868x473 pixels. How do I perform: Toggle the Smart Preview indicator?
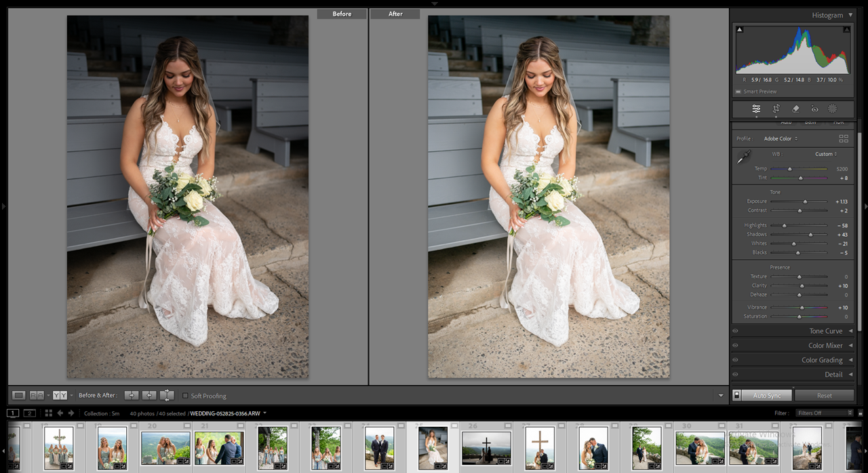click(x=738, y=92)
